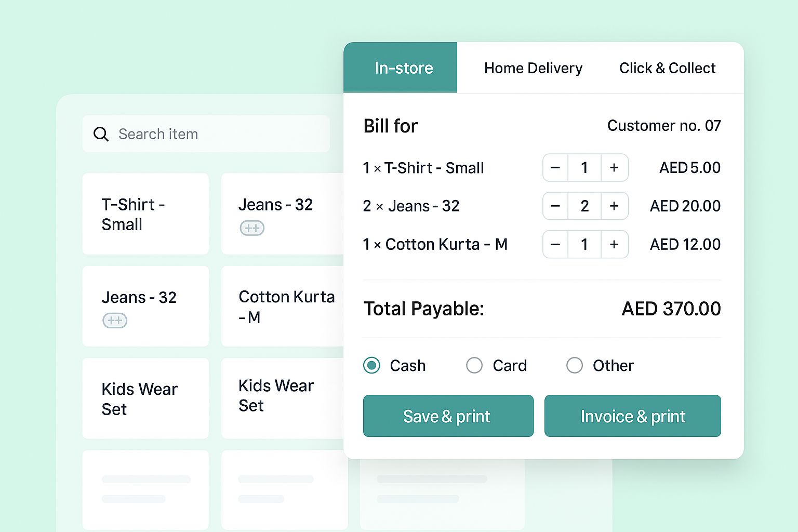This screenshot has width=798, height=532.
Task: Choose Other payment option
Action: (x=575, y=365)
